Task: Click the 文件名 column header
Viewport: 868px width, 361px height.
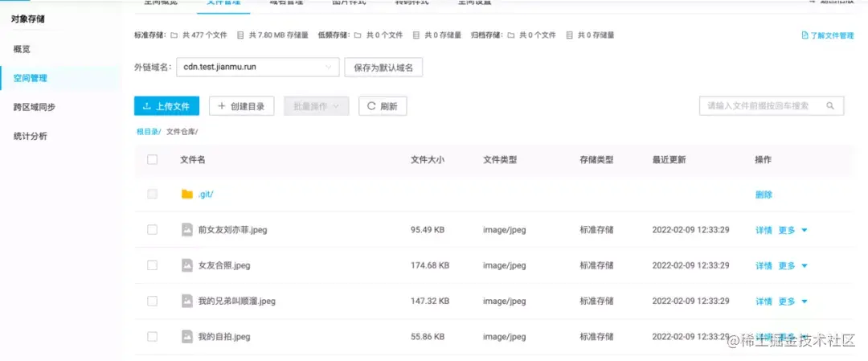Action: click(x=193, y=159)
